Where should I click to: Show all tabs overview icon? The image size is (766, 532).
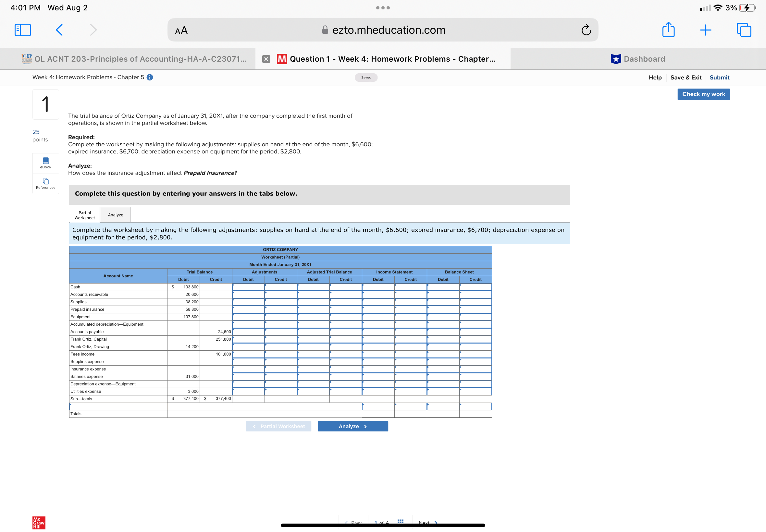pyautogui.click(x=743, y=30)
